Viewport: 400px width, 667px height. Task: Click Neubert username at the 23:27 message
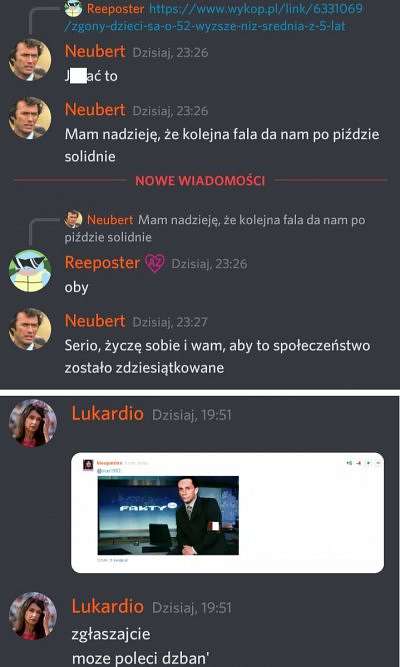95,321
